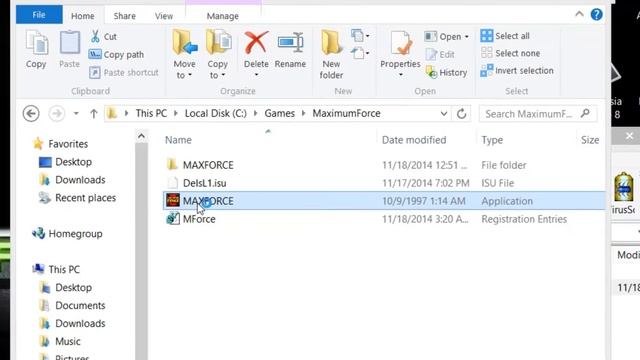Expand the address bar history dropdown
The width and height of the screenshot is (640, 360).
[444, 113]
